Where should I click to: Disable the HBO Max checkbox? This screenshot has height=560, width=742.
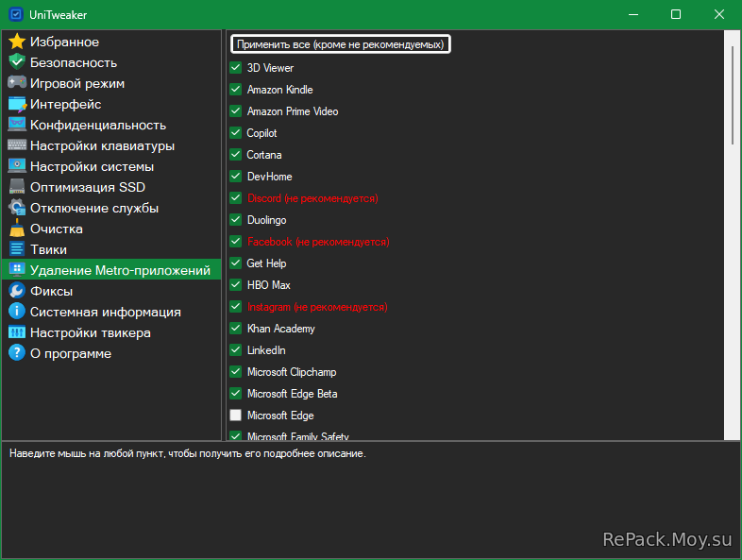[236, 285]
